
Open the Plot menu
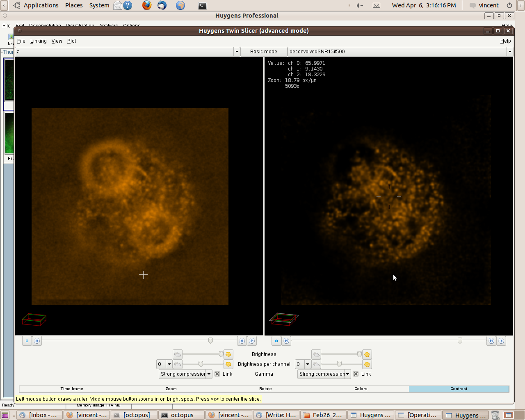(71, 41)
